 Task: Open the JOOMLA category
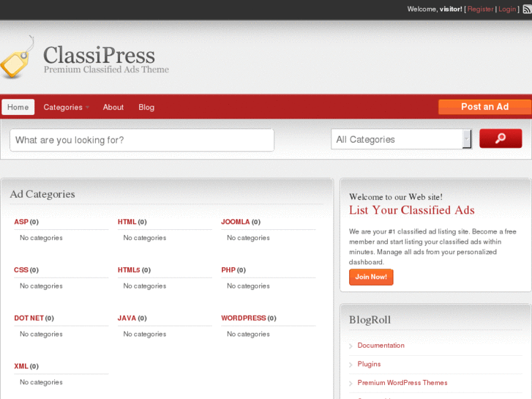tap(236, 222)
